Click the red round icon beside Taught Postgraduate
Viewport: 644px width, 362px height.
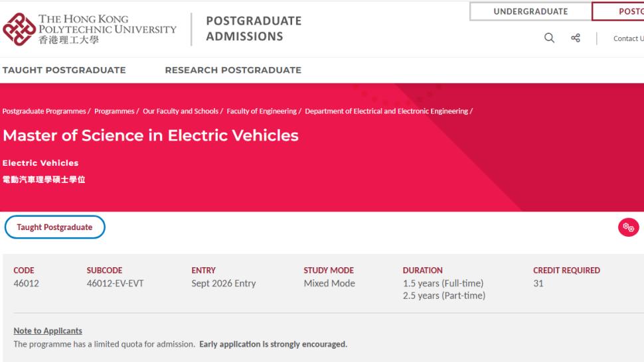point(628,227)
